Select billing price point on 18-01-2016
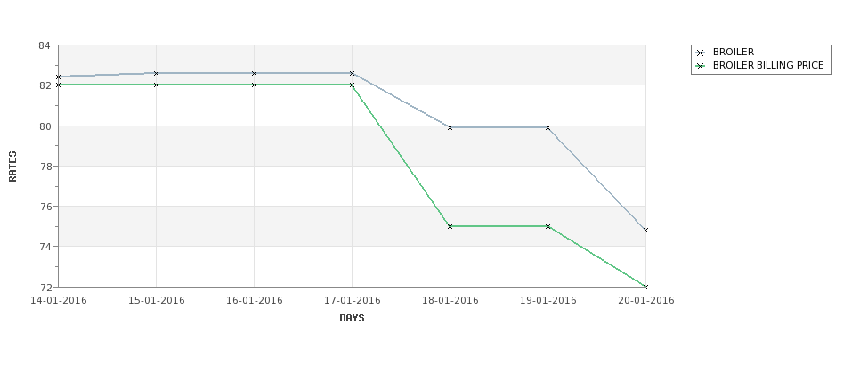This screenshot has width=868, height=382. pyautogui.click(x=450, y=226)
